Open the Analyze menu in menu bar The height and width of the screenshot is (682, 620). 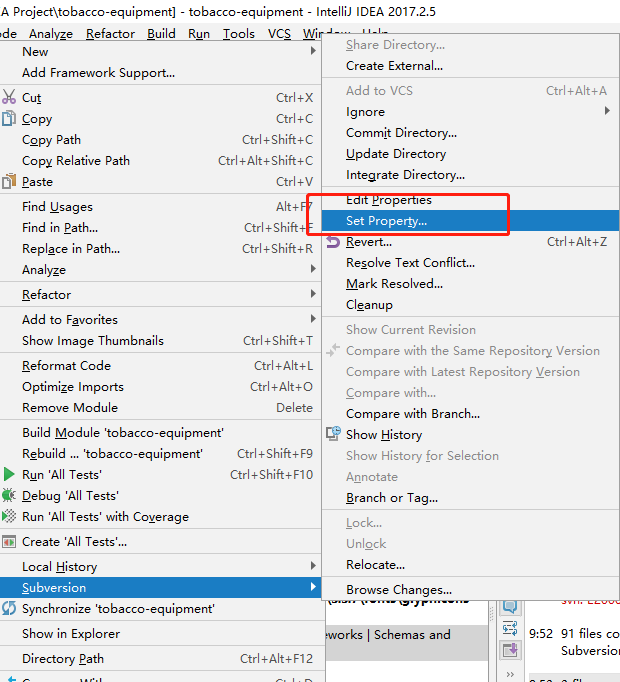coord(51,34)
